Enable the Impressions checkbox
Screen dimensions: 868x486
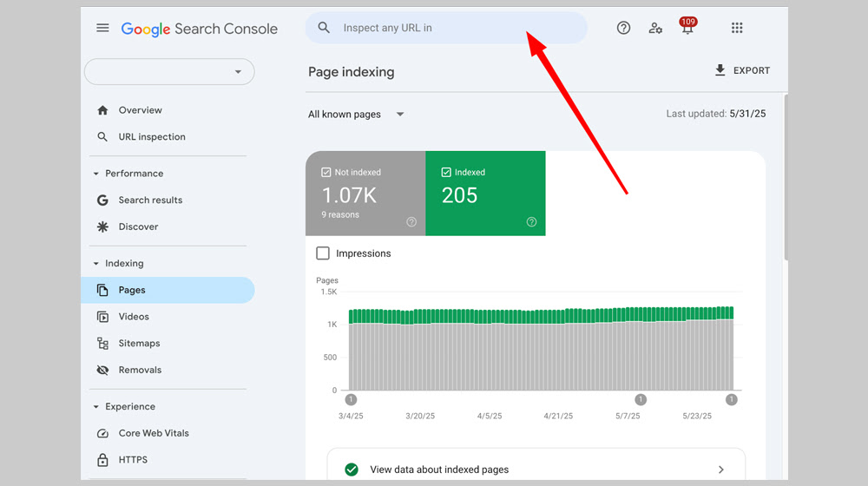coord(323,253)
